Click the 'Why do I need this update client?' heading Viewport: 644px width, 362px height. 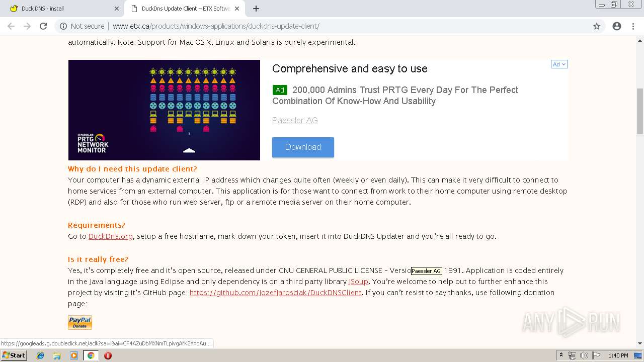click(x=132, y=169)
